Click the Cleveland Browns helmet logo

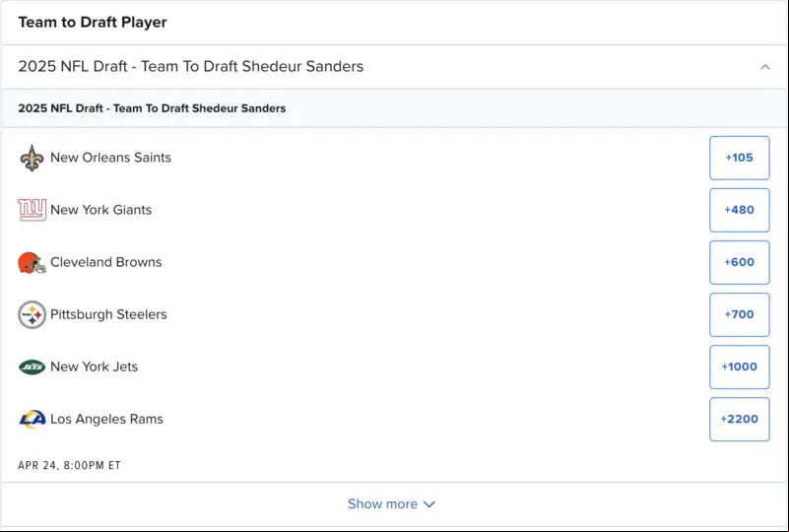pos(32,263)
